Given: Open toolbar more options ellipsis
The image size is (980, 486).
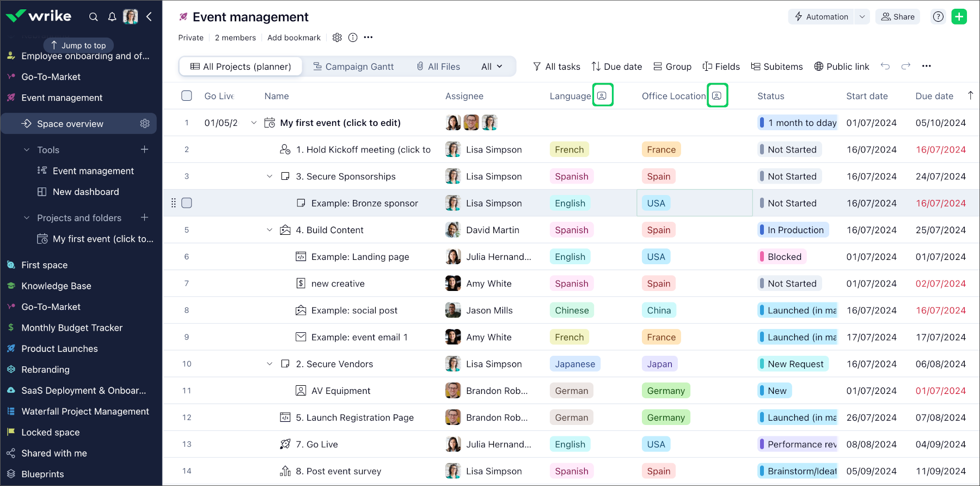Looking at the screenshot, I should (927, 66).
